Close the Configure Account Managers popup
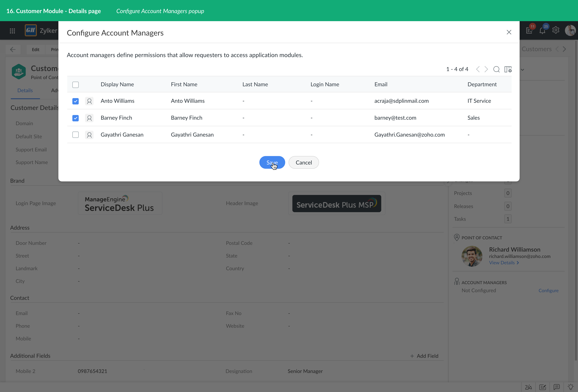Screen dimensions: 578x392 (x=509, y=32)
